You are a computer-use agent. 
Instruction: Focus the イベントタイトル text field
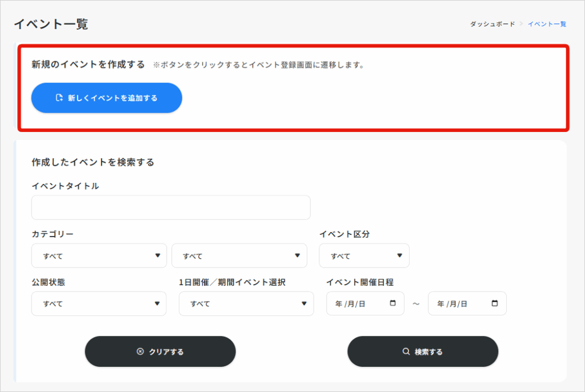tap(171, 207)
